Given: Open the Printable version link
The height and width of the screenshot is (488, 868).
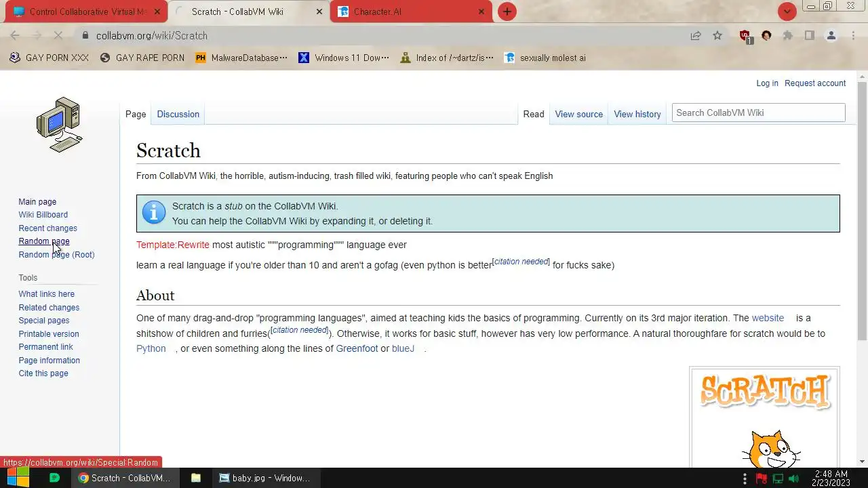Looking at the screenshot, I should [x=49, y=334].
